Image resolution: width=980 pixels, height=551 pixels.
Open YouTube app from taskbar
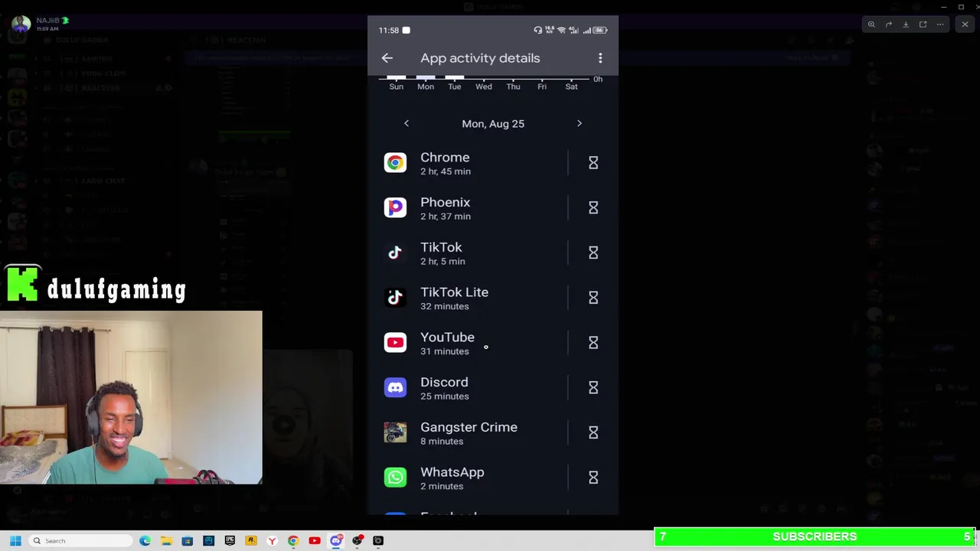[315, 541]
